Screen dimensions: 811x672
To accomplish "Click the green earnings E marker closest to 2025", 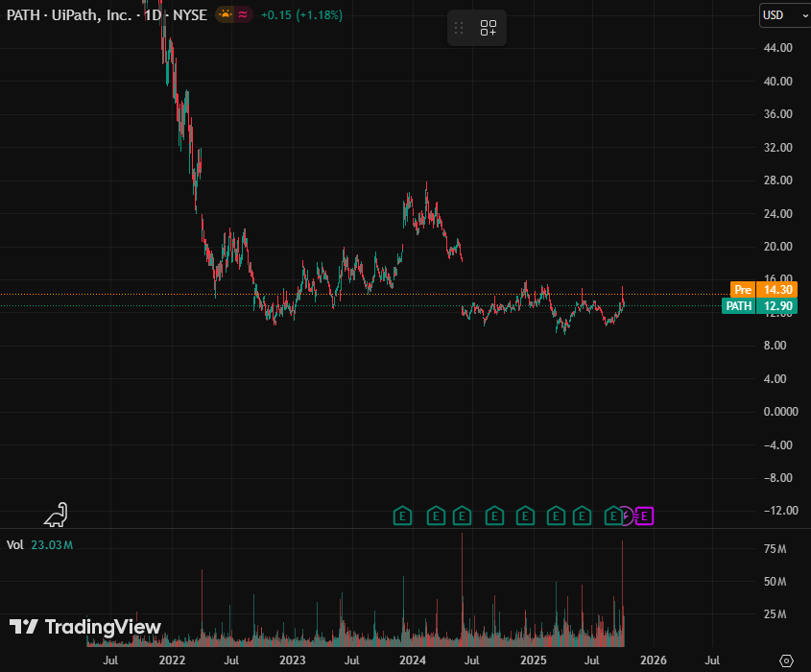I will click(x=525, y=516).
